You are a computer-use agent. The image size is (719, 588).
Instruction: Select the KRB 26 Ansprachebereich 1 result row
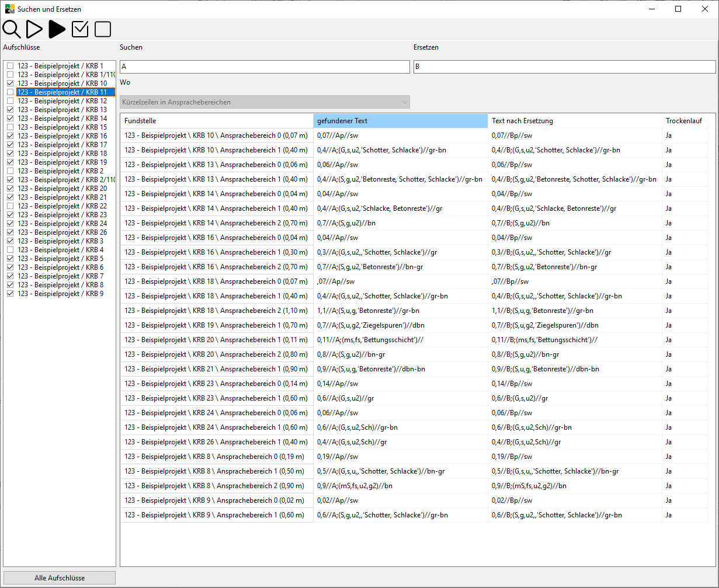(x=216, y=442)
